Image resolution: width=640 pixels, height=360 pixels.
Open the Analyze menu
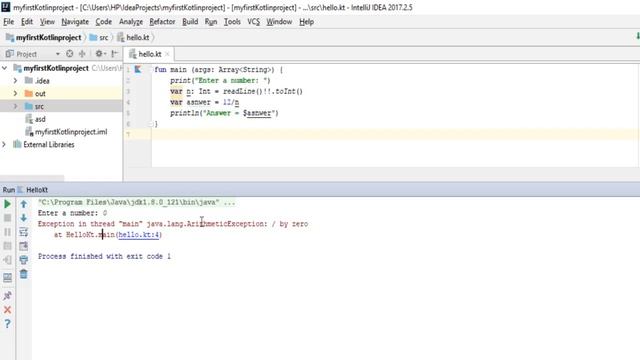pyautogui.click(x=131, y=22)
